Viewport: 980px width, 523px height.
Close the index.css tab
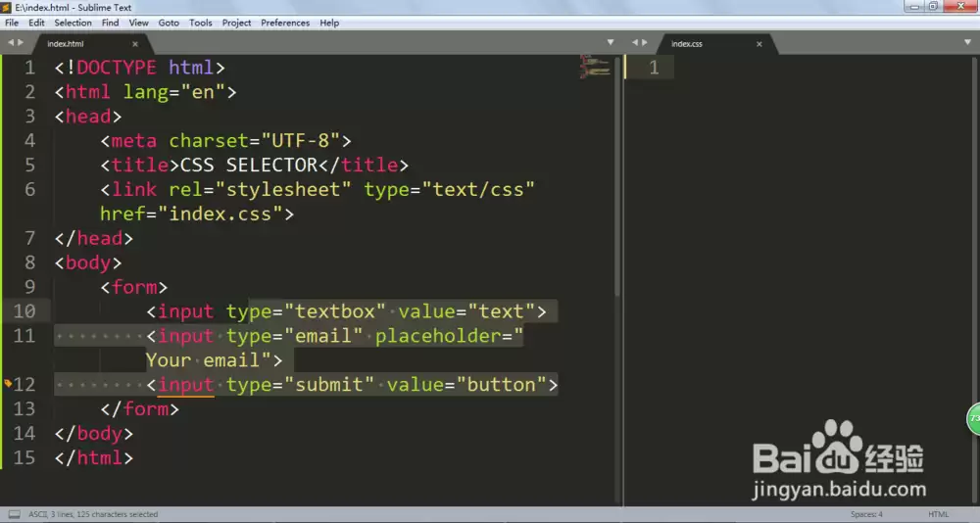tap(759, 44)
